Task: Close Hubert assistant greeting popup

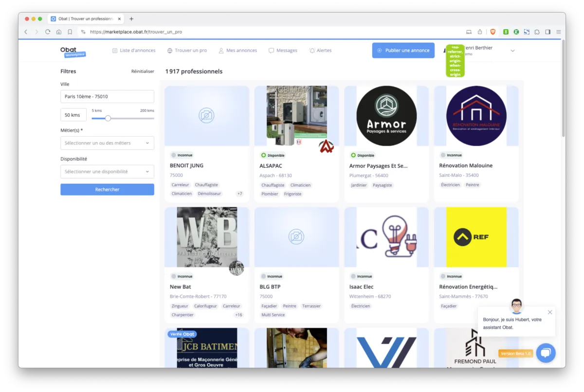Action: pyautogui.click(x=550, y=312)
